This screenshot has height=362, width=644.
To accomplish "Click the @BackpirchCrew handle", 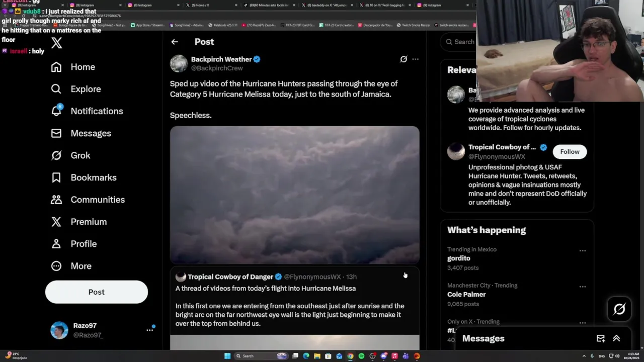I will pos(217,68).
